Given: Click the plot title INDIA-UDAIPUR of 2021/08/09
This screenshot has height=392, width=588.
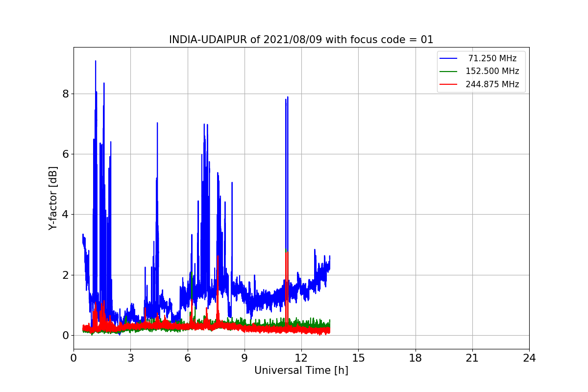Looking at the screenshot, I should click(x=301, y=40).
